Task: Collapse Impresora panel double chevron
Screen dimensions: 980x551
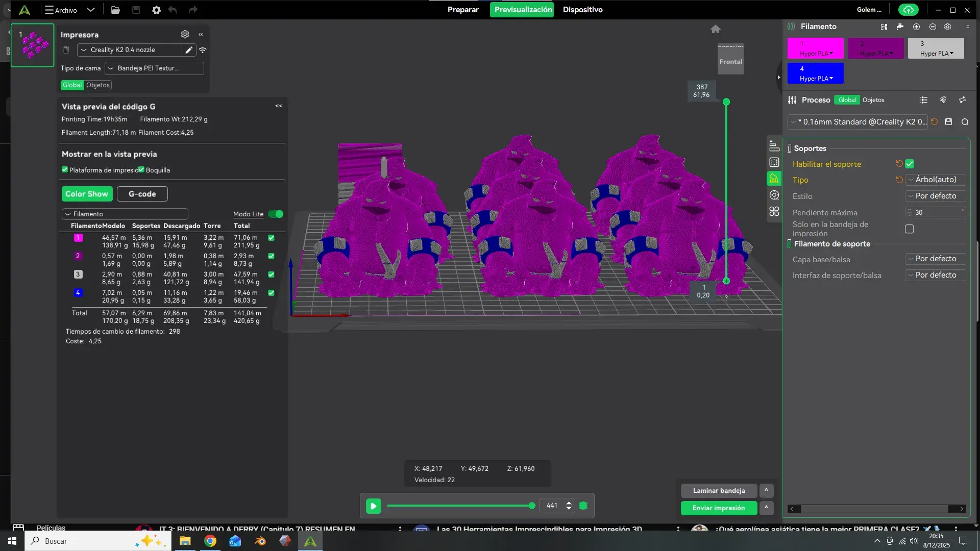Action: click(201, 35)
